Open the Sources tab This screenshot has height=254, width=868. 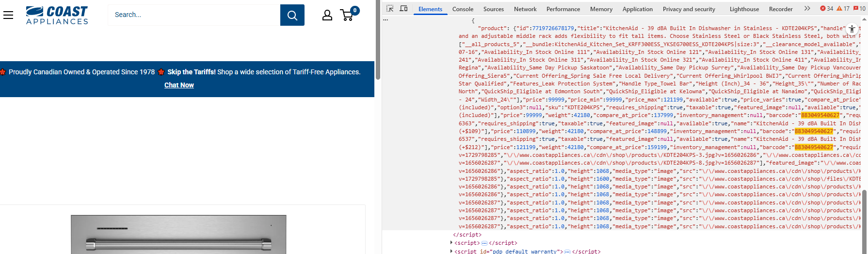[493, 9]
